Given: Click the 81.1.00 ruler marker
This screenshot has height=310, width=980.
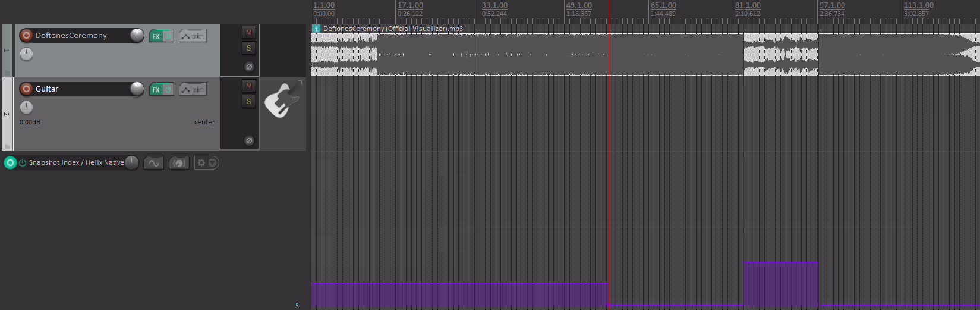Looking at the screenshot, I should [x=748, y=5].
